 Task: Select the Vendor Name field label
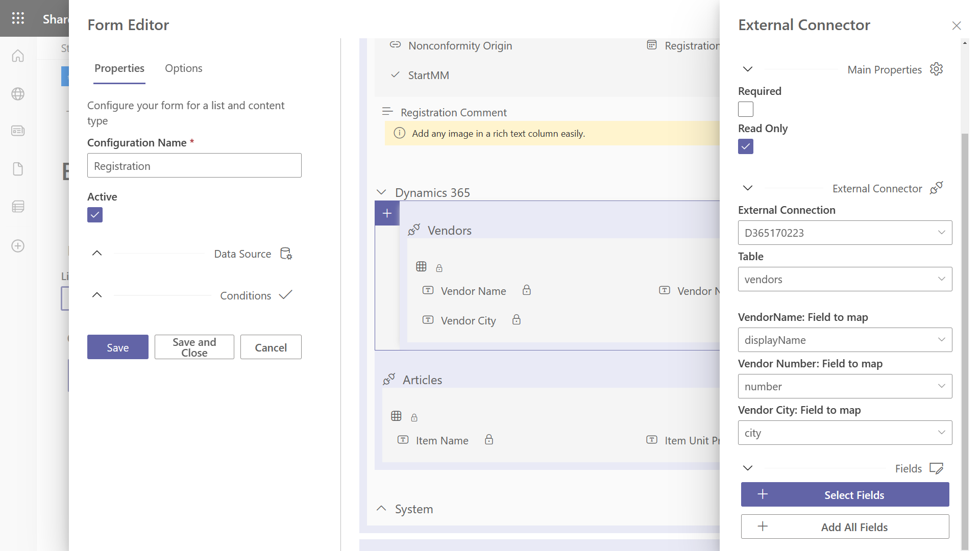(474, 291)
